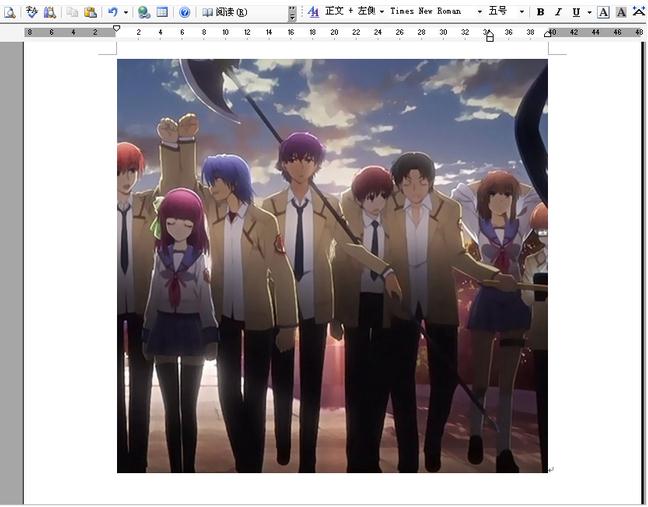The width and height of the screenshot is (648, 507).
Task: Expand the Undo history dropdown arrow
Action: click(126, 12)
